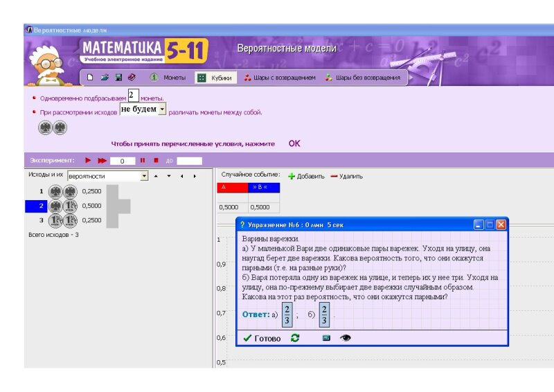This screenshot has width=554, height=392.
Task: Click the open folder toolbar icon
Action: [x=105, y=78]
